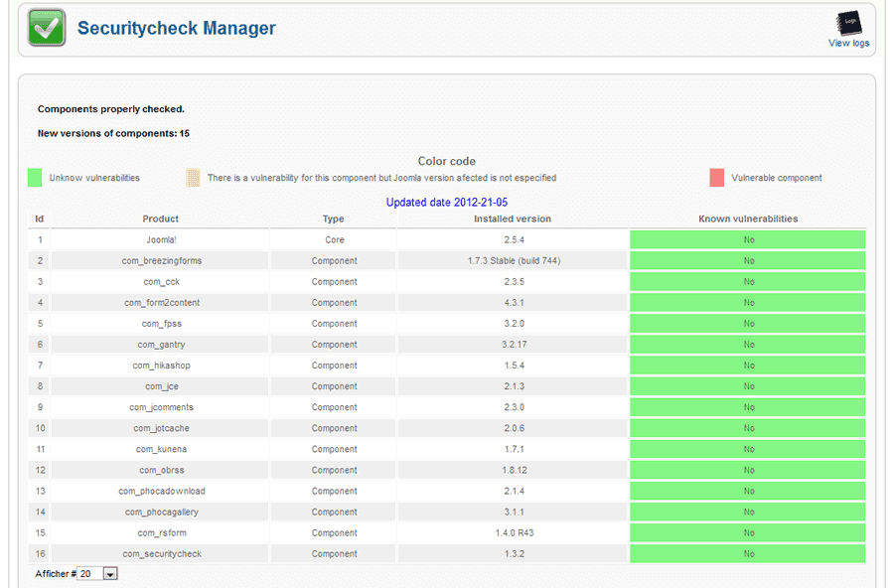
Task: Select the com_fpss product cell
Action: (x=161, y=324)
